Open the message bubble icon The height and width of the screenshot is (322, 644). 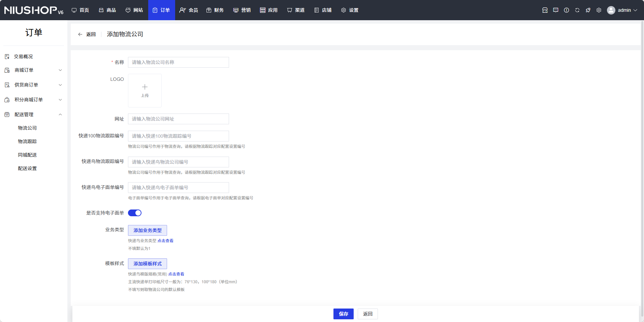(x=555, y=10)
